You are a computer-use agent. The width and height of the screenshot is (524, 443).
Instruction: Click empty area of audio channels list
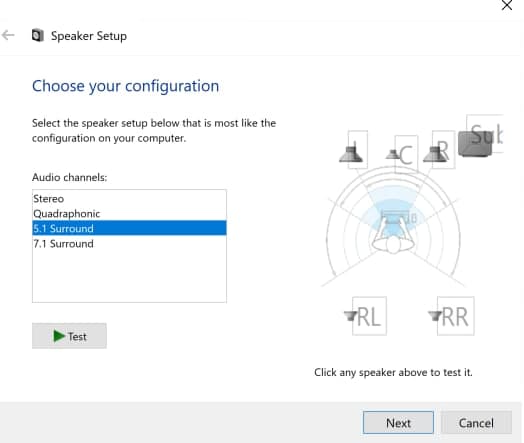tap(129, 277)
